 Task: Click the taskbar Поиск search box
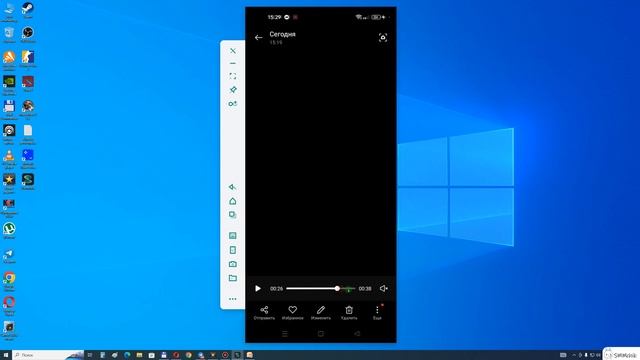pos(48,355)
